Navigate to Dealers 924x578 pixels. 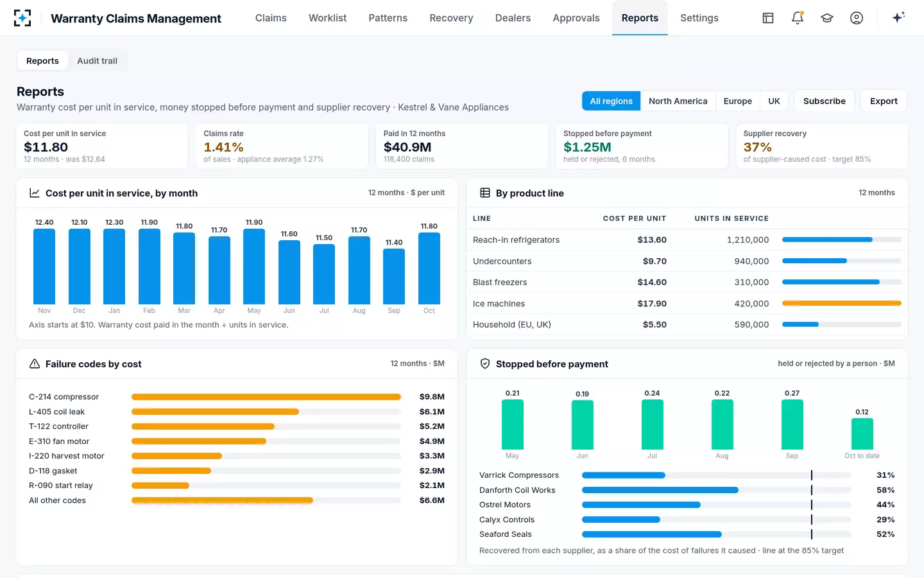[513, 18]
